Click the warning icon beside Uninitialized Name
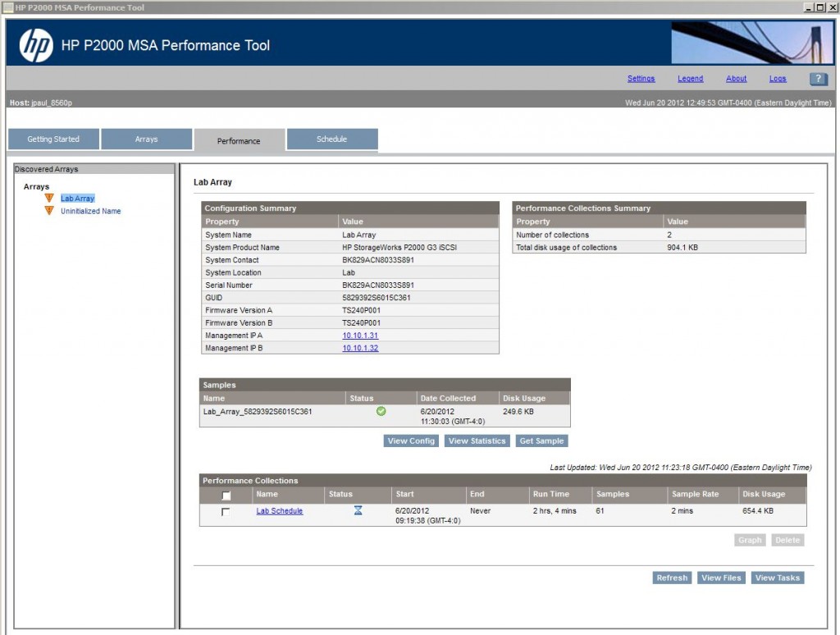The height and width of the screenshot is (635, 840). click(x=49, y=211)
